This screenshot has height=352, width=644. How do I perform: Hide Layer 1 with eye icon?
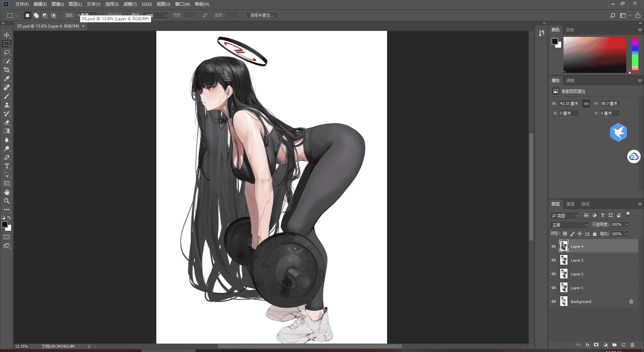coord(554,288)
